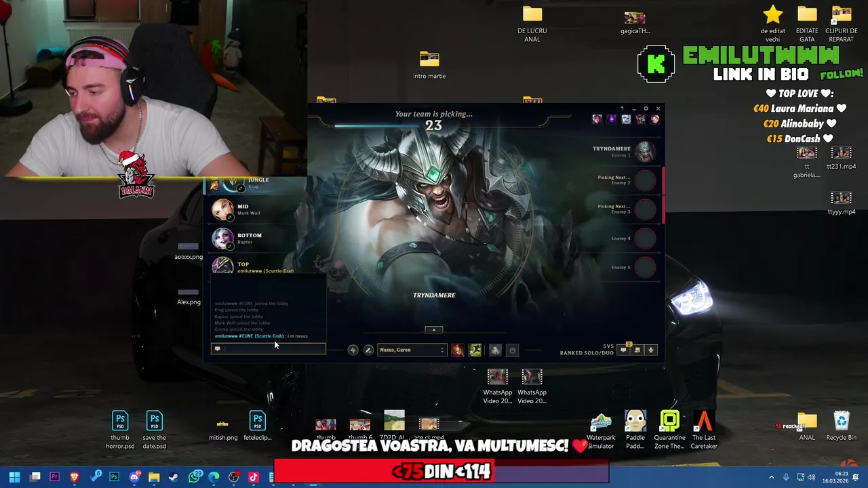Open the emote selector icon
The image size is (868, 488).
pyautogui.click(x=513, y=350)
